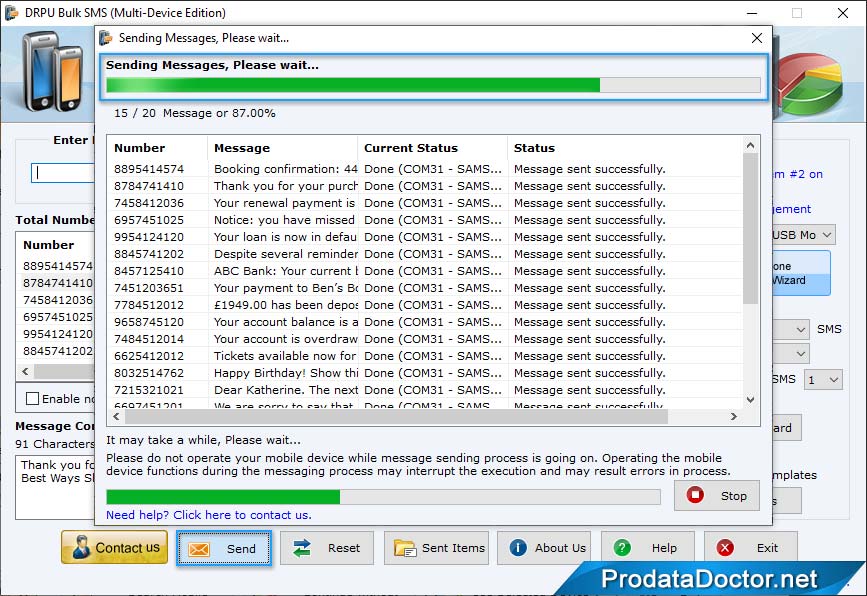The height and width of the screenshot is (596, 867).
Task: Click the About Us info icon
Action: [x=518, y=547]
